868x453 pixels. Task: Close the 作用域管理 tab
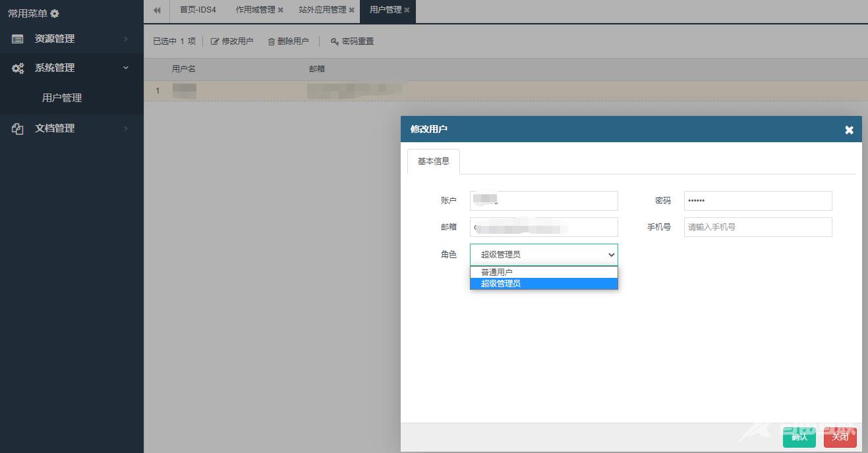[x=281, y=11]
